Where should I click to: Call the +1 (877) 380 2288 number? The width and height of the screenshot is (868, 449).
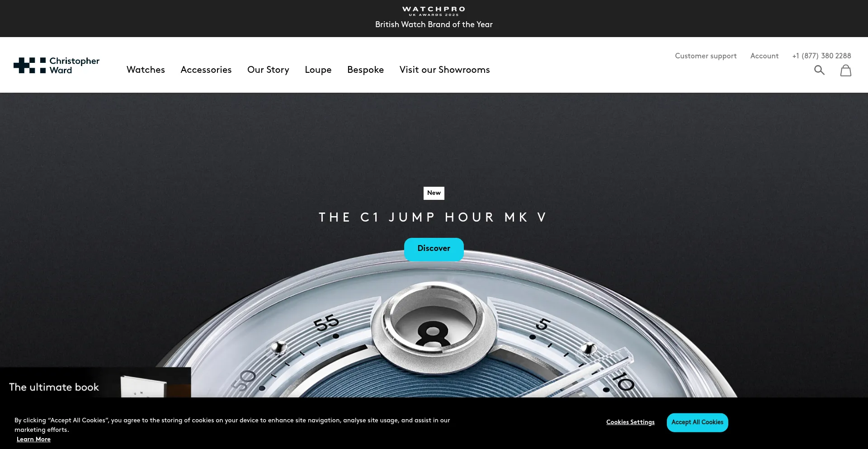click(821, 56)
